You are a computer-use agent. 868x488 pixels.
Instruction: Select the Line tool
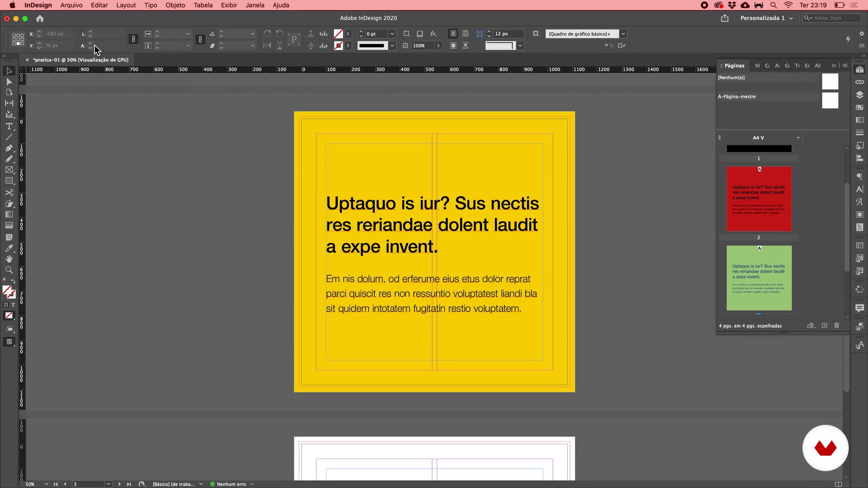[9, 137]
